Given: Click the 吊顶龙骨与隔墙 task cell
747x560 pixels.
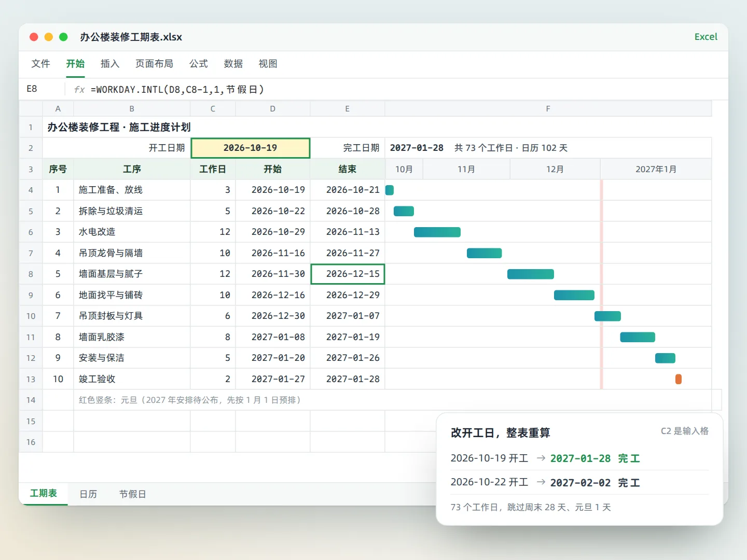Looking at the screenshot, I should point(132,253).
